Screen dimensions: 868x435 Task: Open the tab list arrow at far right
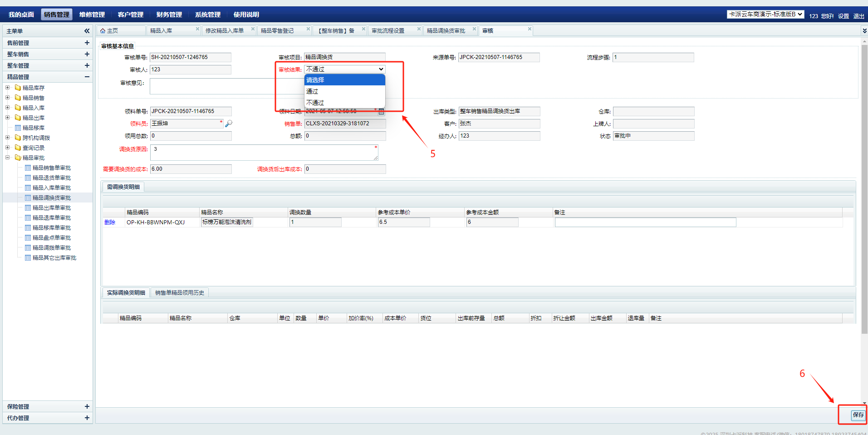864,31
